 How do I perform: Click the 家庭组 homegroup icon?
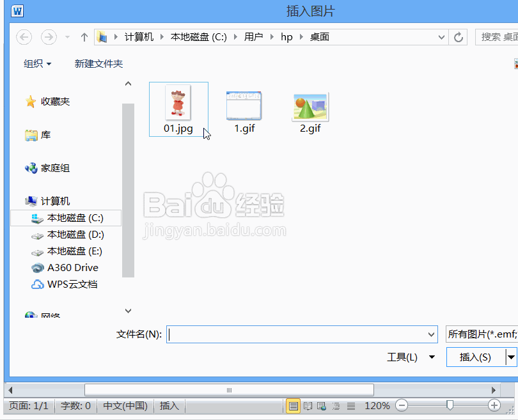[x=31, y=168]
